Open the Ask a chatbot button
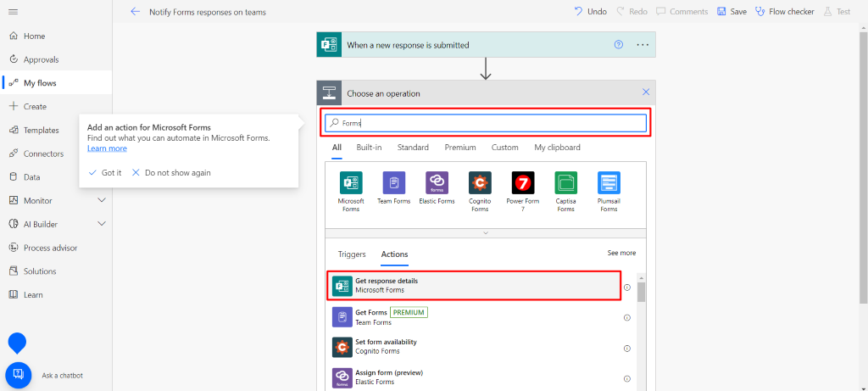The width and height of the screenshot is (868, 391). [19, 375]
